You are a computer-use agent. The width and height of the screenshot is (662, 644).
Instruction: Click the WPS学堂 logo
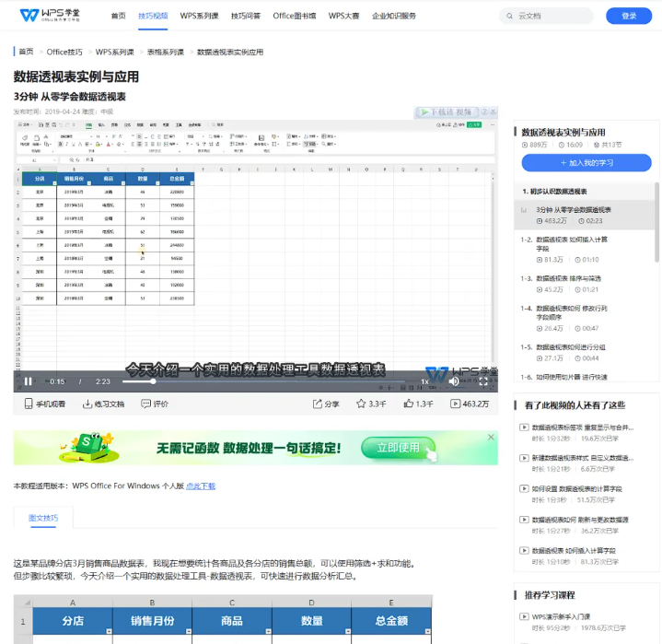[50, 16]
